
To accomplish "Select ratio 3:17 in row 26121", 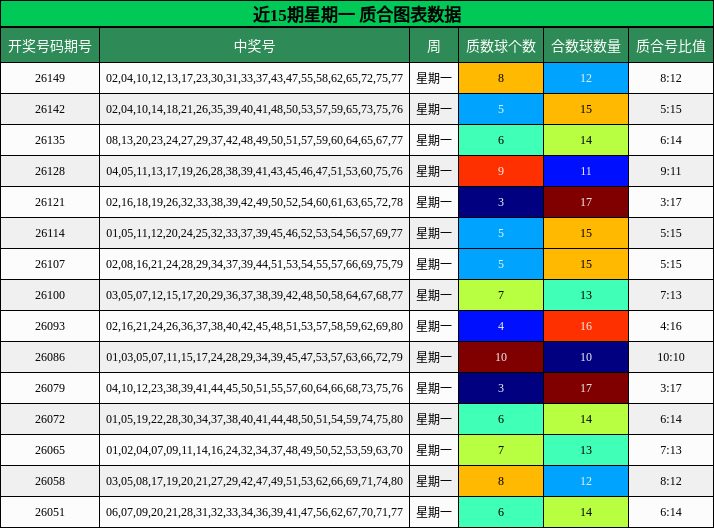I will coord(671,202).
